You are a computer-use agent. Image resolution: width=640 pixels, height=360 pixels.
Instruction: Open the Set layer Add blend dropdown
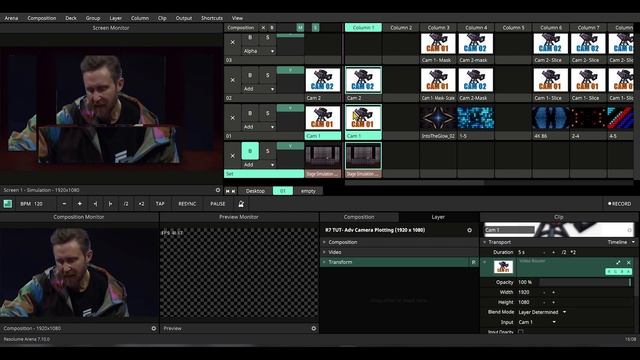(x=259, y=164)
